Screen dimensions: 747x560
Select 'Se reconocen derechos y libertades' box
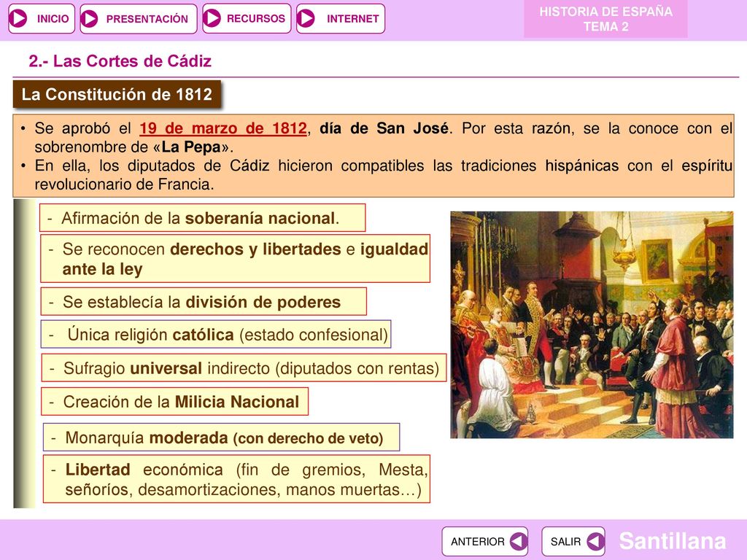click(236, 259)
